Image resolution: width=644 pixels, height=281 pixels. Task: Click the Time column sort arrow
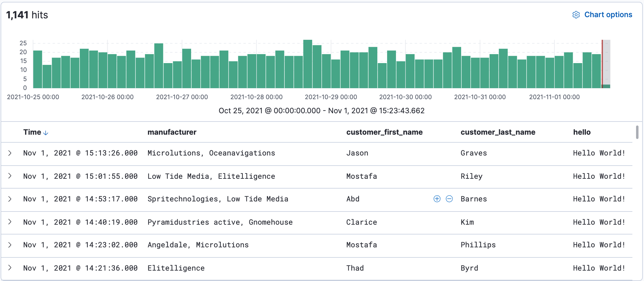[x=46, y=133]
